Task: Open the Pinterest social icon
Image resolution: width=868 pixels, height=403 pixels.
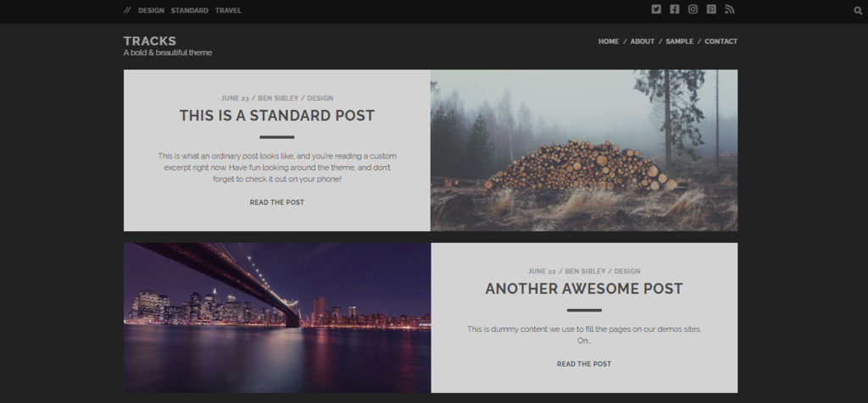Action: [x=711, y=8]
